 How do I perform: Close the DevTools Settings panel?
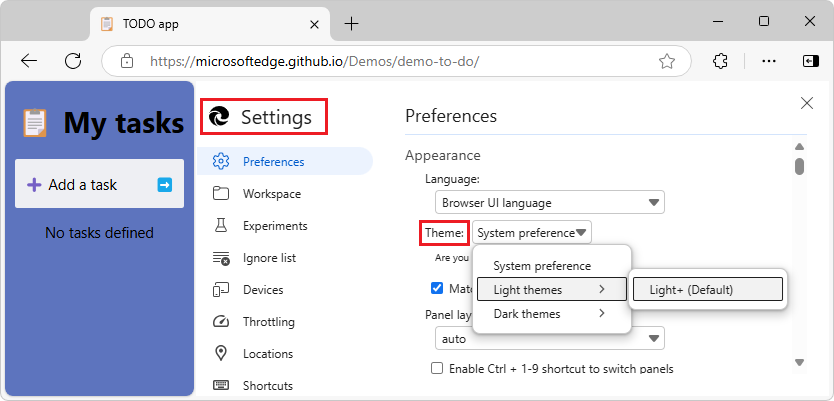(x=807, y=103)
